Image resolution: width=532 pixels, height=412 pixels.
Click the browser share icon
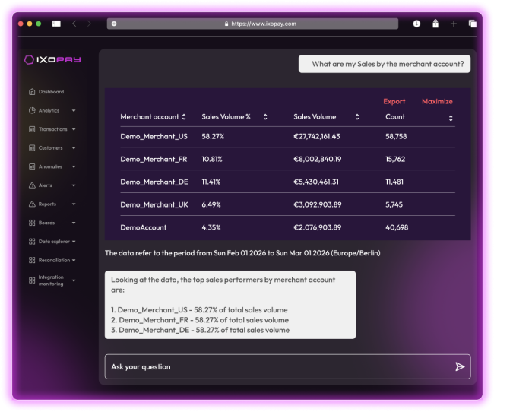coord(435,24)
